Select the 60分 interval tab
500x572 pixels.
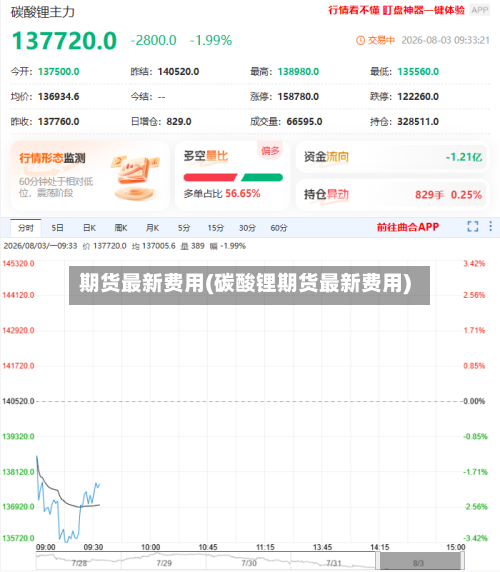[279, 228]
